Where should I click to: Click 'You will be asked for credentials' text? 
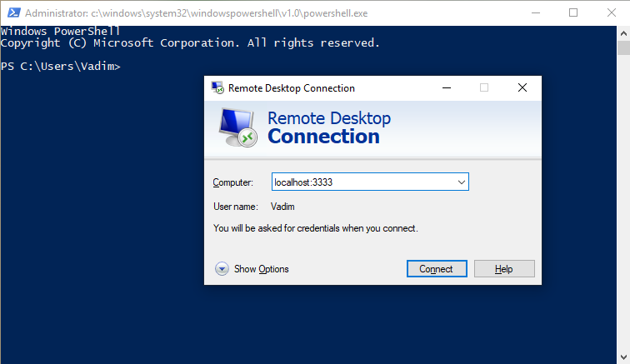click(x=316, y=228)
